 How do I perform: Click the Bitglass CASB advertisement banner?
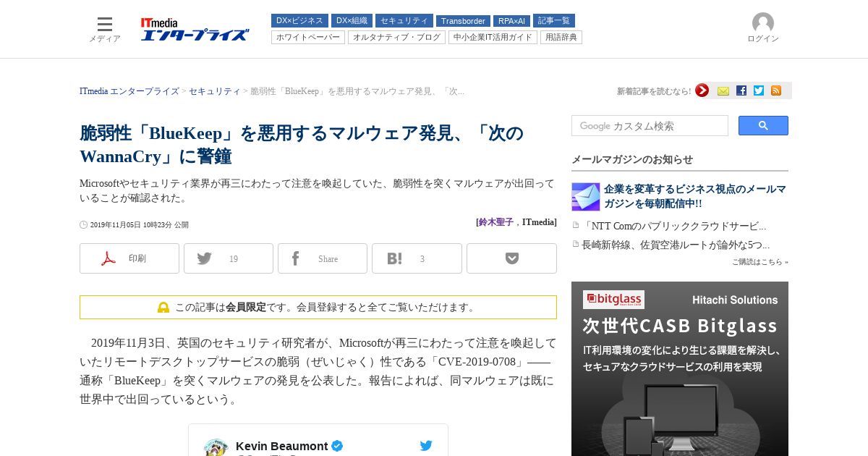pos(680,368)
